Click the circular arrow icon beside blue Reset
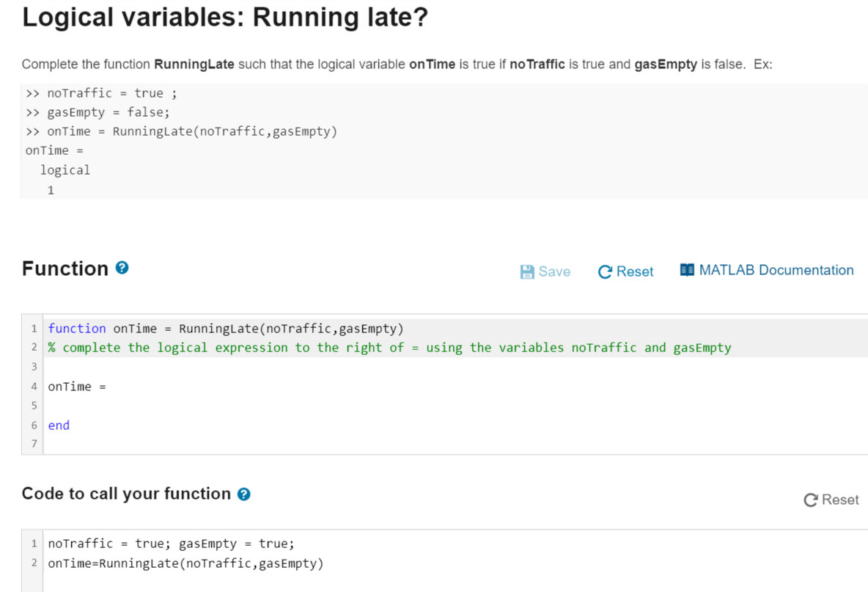This screenshot has height=592, width=868. tap(605, 272)
